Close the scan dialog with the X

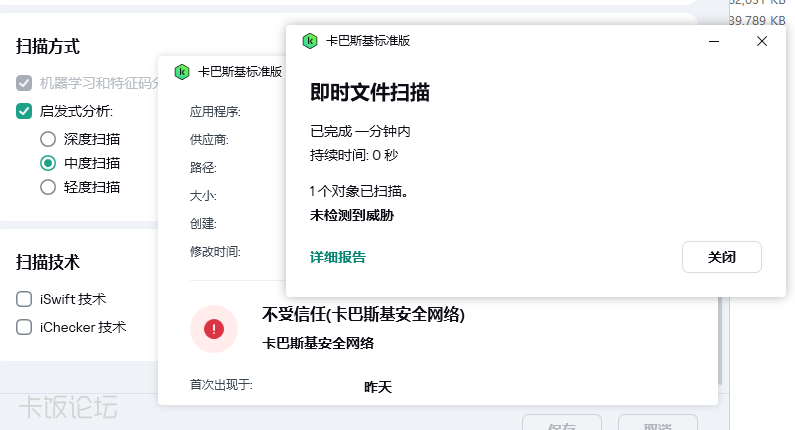[762, 41]
